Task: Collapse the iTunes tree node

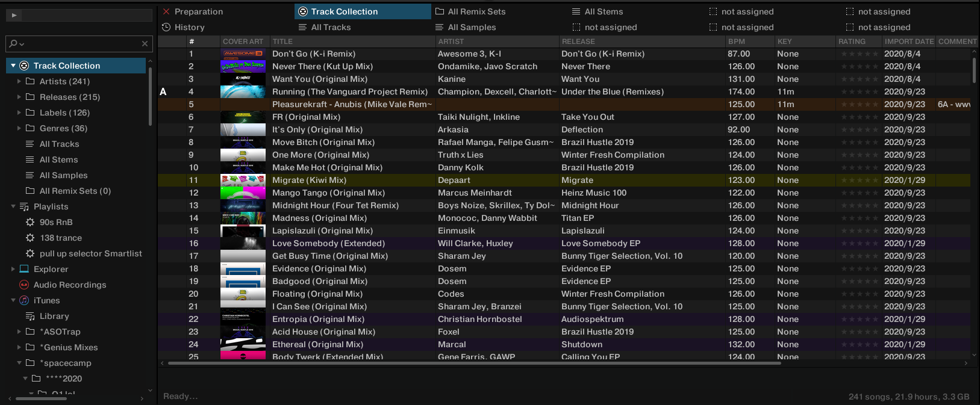Action: click(13, 300)
